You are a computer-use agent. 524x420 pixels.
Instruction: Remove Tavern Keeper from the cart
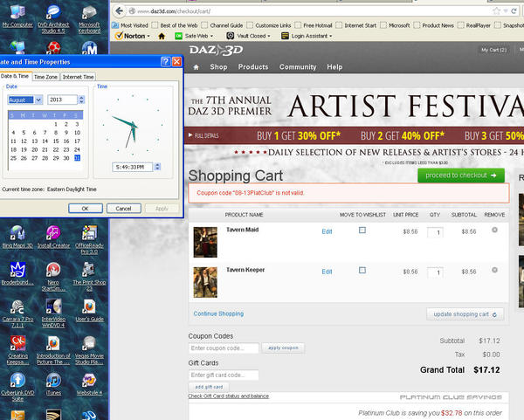coord(494,270)
